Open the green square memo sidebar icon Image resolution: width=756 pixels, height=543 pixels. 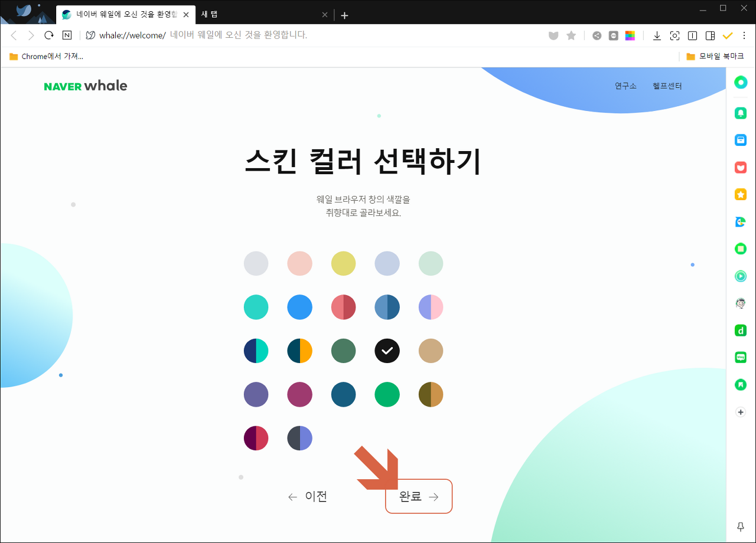[741, 249]
